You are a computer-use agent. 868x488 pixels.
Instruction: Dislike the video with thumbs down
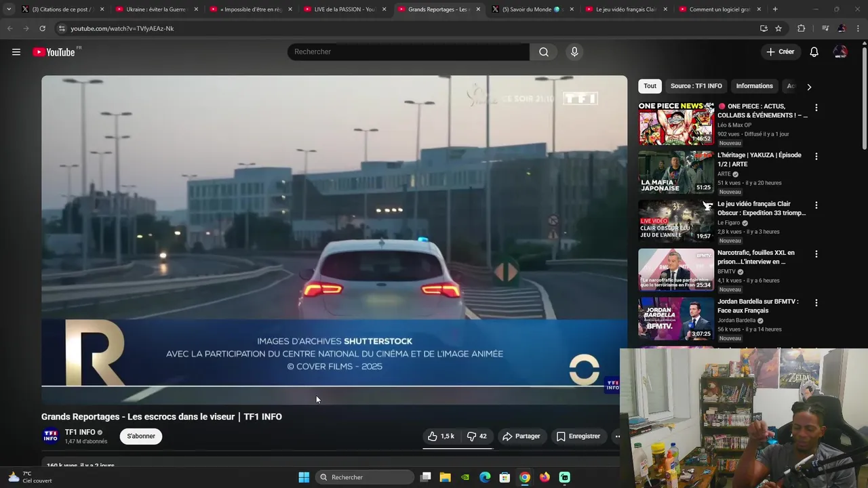(x=477, y=436)
